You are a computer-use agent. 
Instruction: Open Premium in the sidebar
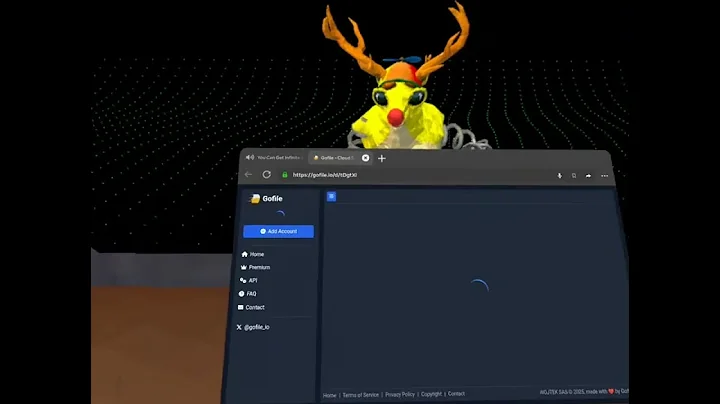click(255, 267)
